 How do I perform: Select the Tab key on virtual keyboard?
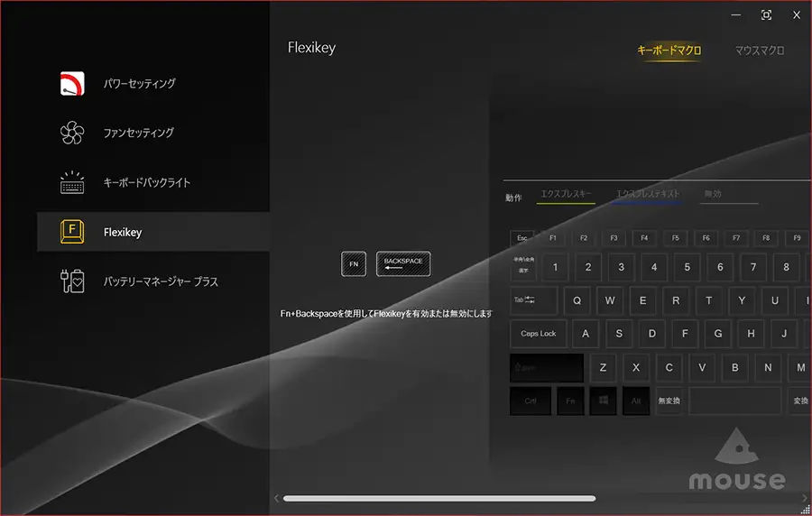(534, 300)
